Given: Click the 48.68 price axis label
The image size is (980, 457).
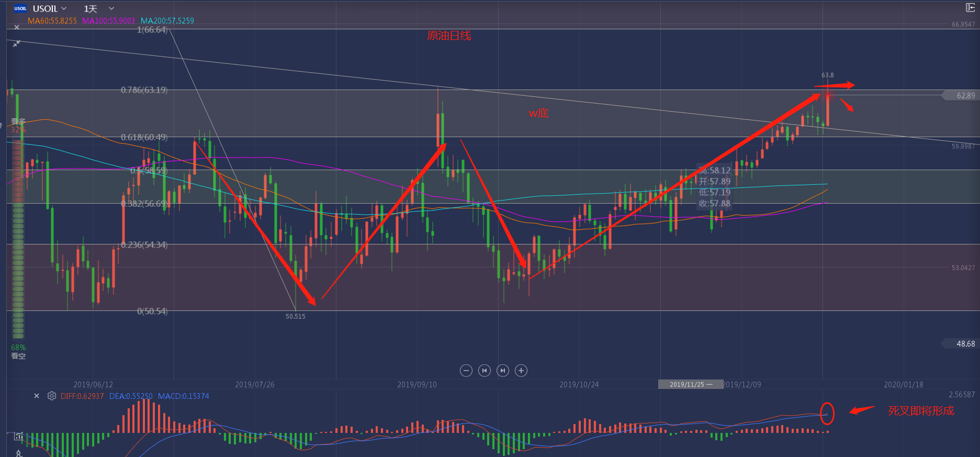Looking at the screenshot, I should coord(965,343).
